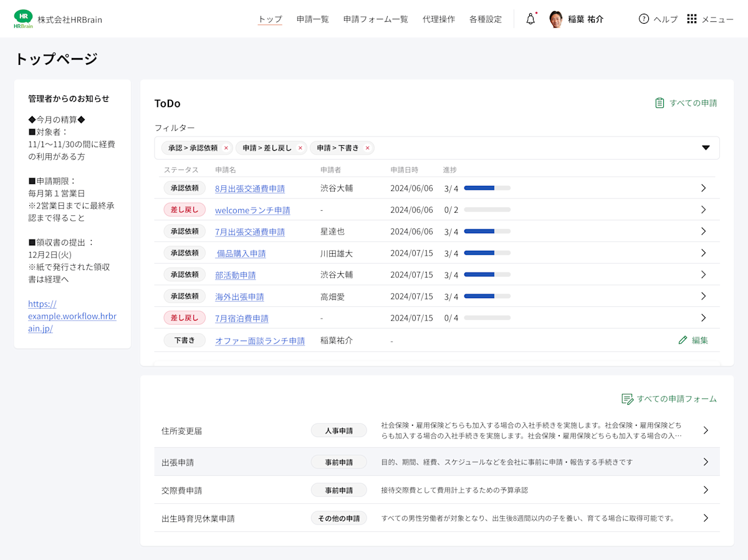Open help via the question mark icon
The width and height of the screenshot is (748, 560).
pos(643,19)
